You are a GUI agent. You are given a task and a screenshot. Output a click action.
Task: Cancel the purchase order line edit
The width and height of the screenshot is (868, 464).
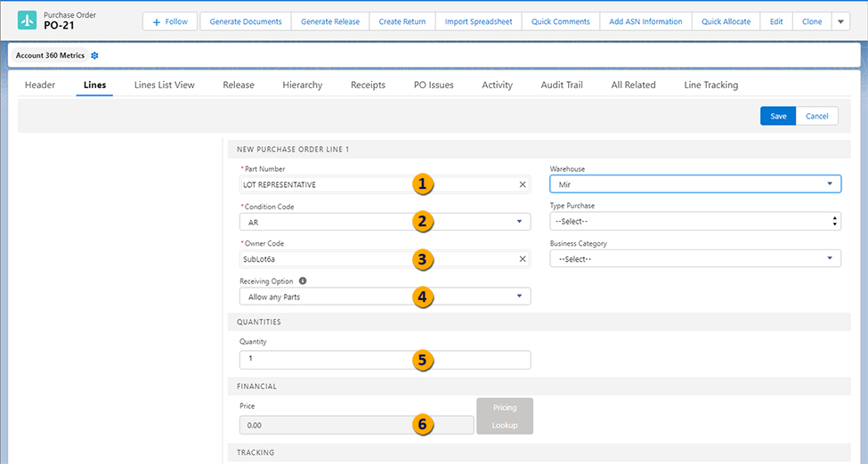[x=816, y=116]
